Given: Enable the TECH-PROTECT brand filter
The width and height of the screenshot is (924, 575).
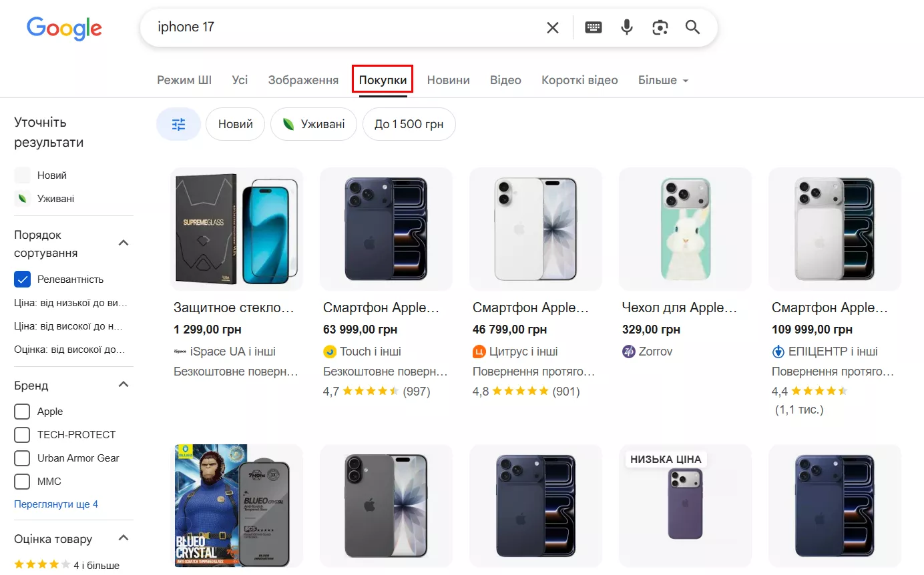Looking at the screenshot, I should (x=21, y=435).
